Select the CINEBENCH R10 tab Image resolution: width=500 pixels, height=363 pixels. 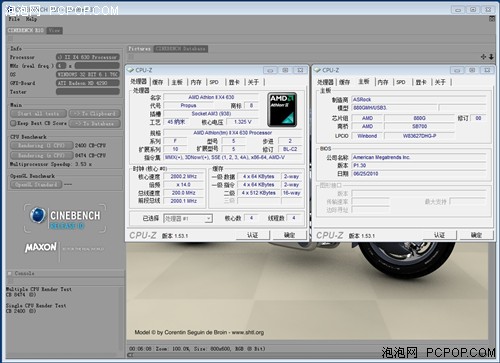click(26, 30)
